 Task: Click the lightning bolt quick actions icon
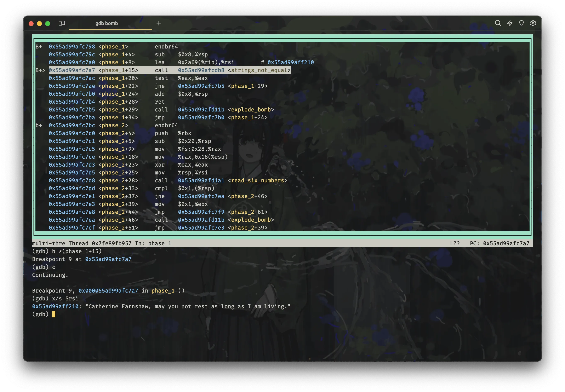pyautogui.click(x=510, y=23)
